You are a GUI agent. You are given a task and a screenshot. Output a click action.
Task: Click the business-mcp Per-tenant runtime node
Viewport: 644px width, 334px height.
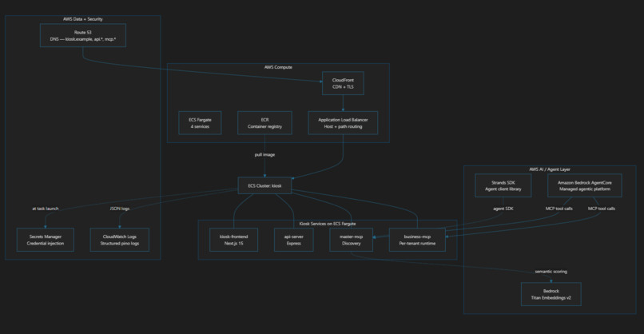[417, 240]
